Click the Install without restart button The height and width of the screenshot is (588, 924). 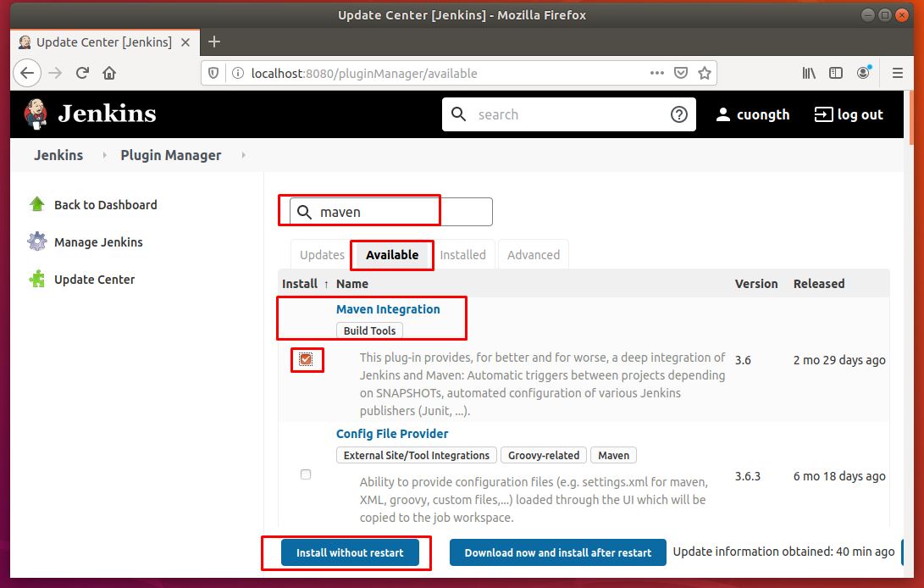pos(350,552)
